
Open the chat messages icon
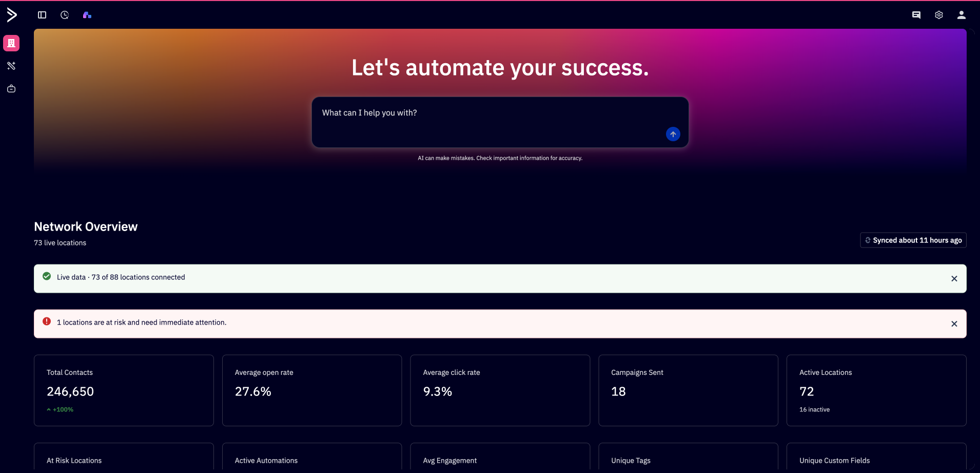[x=916, y=15]
